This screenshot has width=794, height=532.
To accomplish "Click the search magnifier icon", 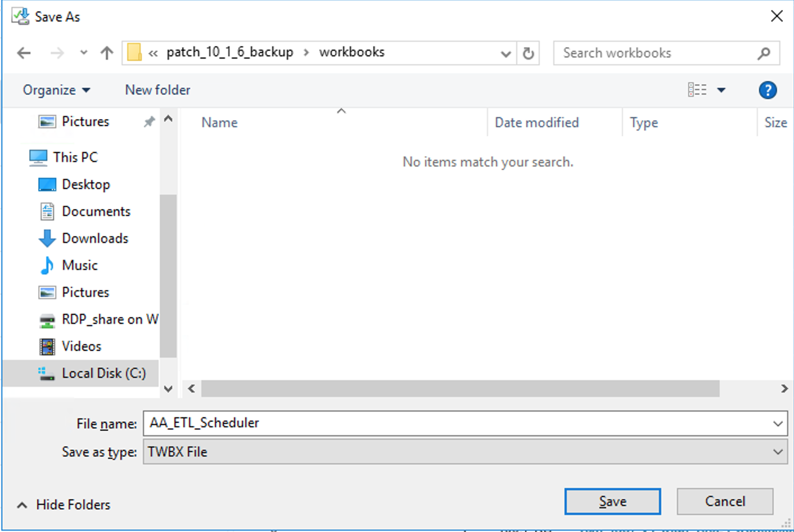I will click(764, 53).
